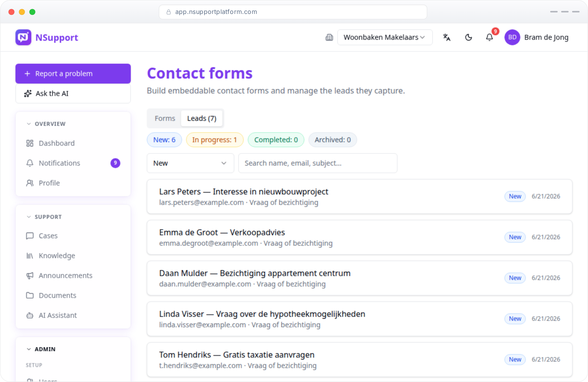Click the NSupport brand name

pyautogui.click(x=57, y=37)
